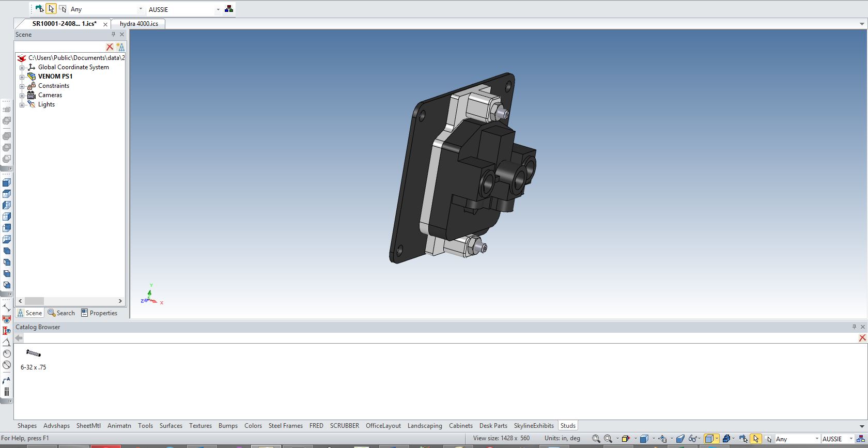Click the glasses look-at icon in the status bar
868x448 pixels.
click(693, 439)
